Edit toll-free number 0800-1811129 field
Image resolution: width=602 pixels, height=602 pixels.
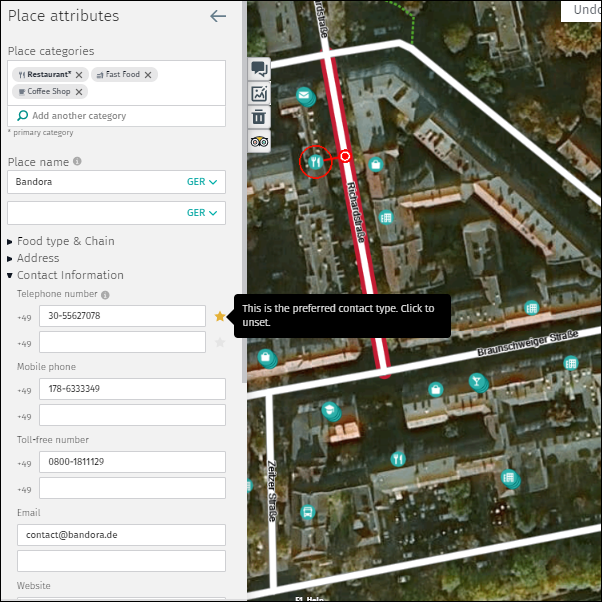point(132,462)
